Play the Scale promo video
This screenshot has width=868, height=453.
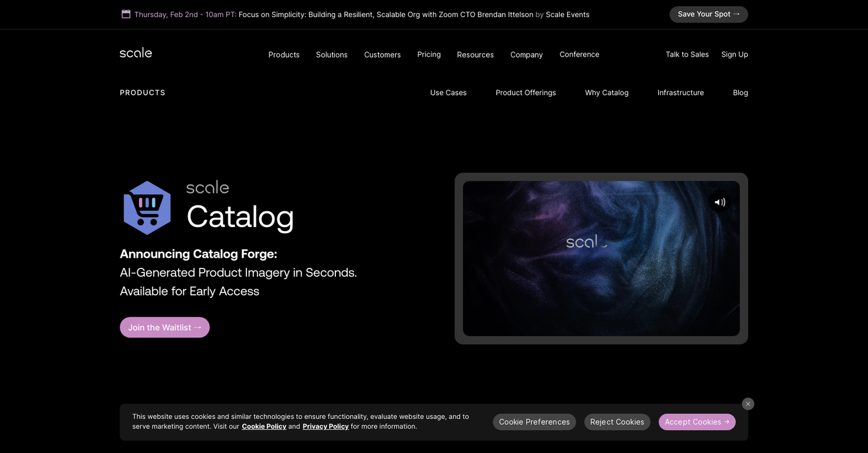point(601,258)
